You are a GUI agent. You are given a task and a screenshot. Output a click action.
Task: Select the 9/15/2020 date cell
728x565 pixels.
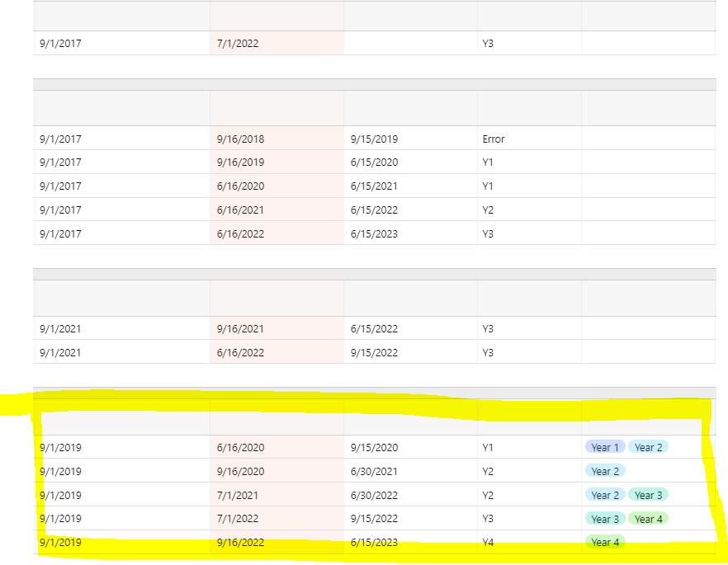click(x=410, y=447)
